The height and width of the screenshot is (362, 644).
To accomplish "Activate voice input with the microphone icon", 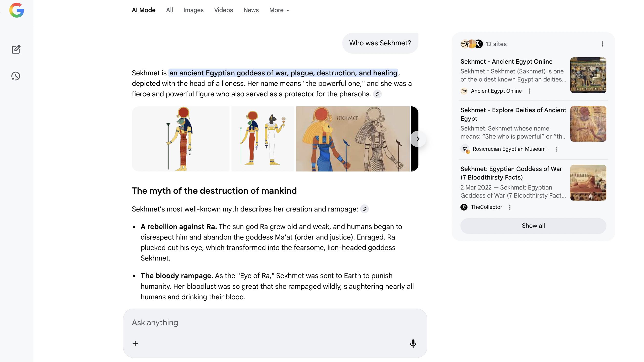I will [x=413, y=343].
